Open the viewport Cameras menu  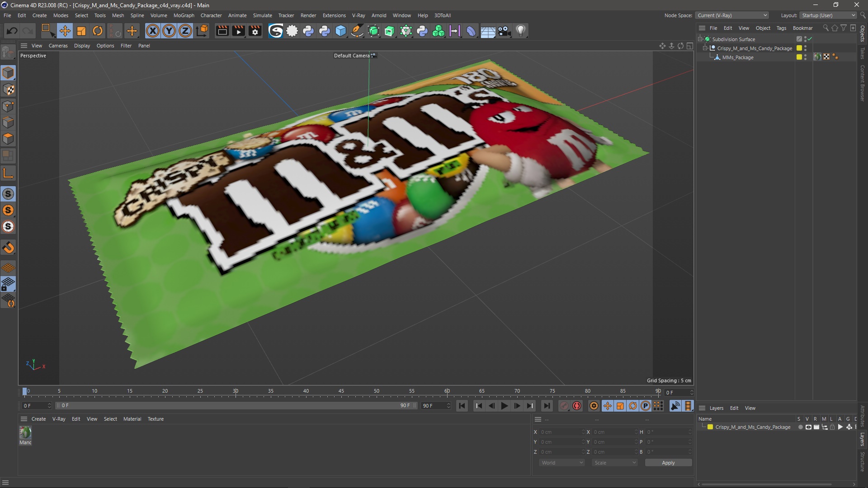pos(58,46)
